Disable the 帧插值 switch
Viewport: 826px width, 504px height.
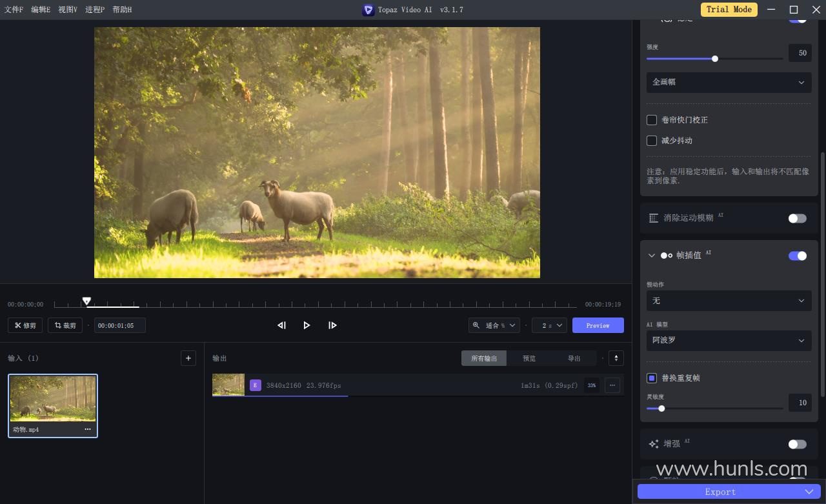pos(798,256)
